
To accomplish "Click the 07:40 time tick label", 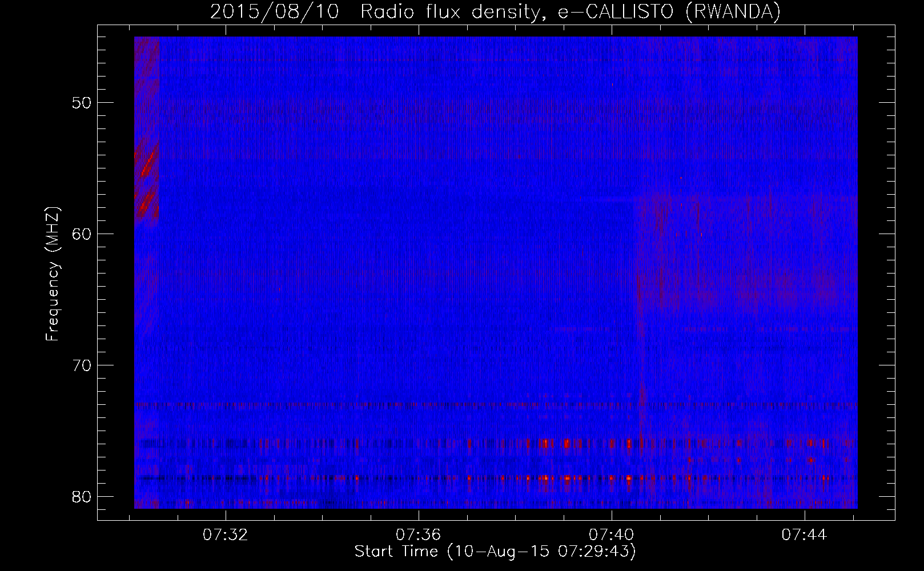I will coord(612,535).
